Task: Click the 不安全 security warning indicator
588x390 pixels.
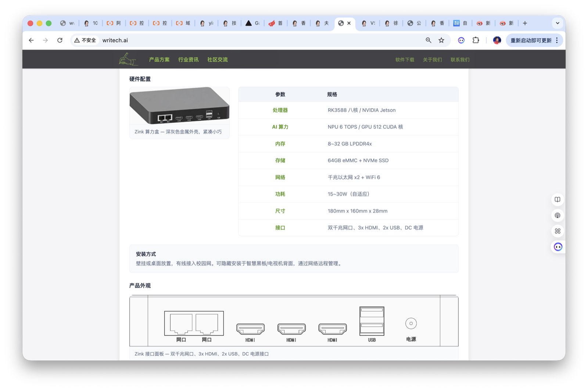Action: pyautogui.click(x=85, y=40)
